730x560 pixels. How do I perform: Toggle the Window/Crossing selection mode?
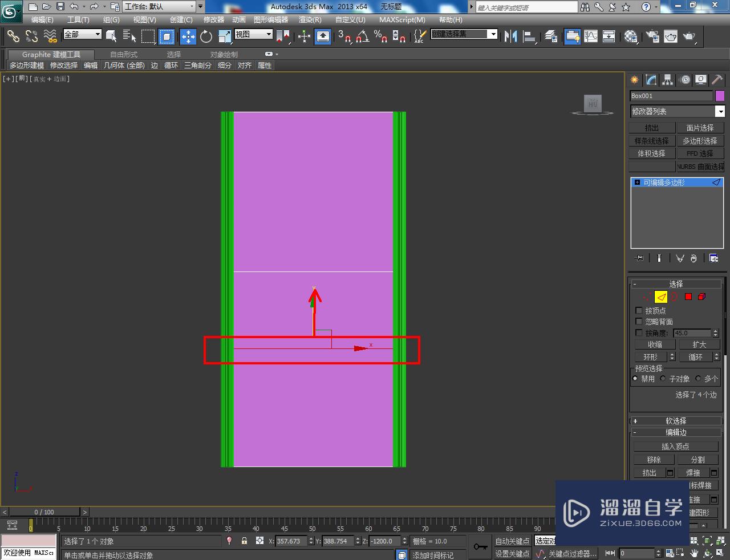click(x=167, y=36)
